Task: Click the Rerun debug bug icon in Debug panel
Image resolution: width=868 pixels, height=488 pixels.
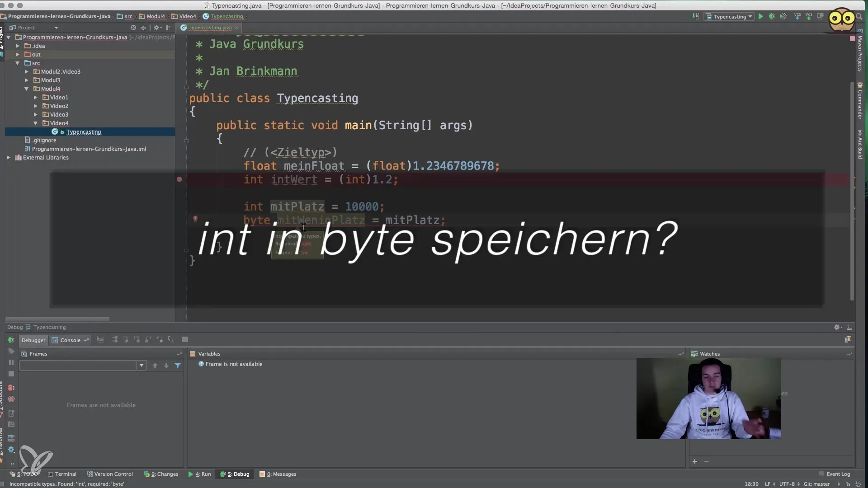Action: coord(11,340)
